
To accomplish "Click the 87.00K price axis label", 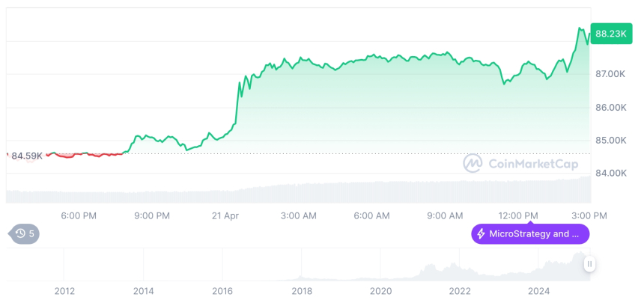I will tap(610, 74).
